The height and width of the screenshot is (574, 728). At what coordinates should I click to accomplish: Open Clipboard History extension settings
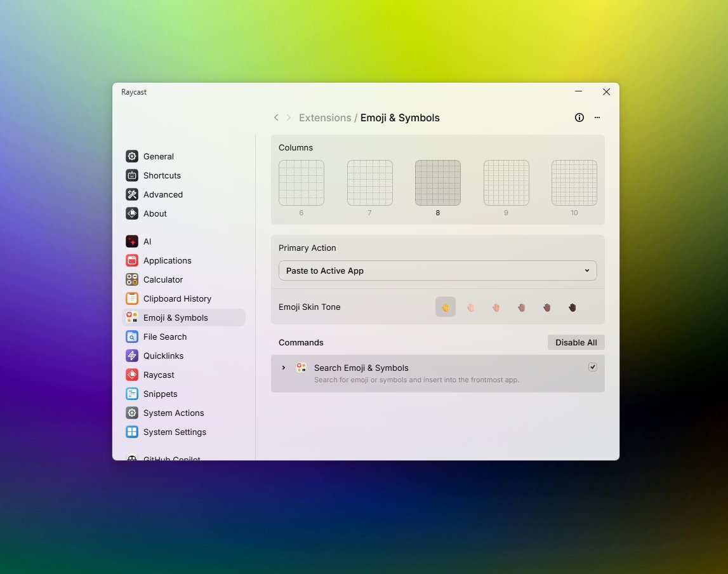point(176,298)
